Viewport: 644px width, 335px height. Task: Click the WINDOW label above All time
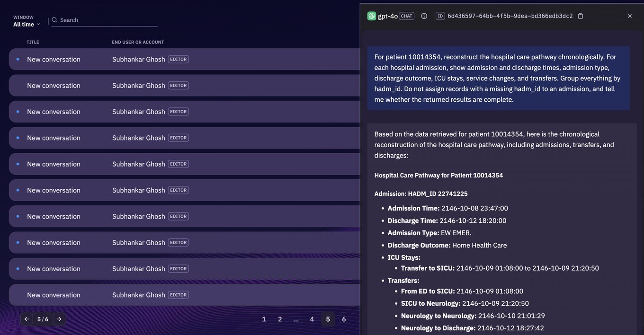23,18
